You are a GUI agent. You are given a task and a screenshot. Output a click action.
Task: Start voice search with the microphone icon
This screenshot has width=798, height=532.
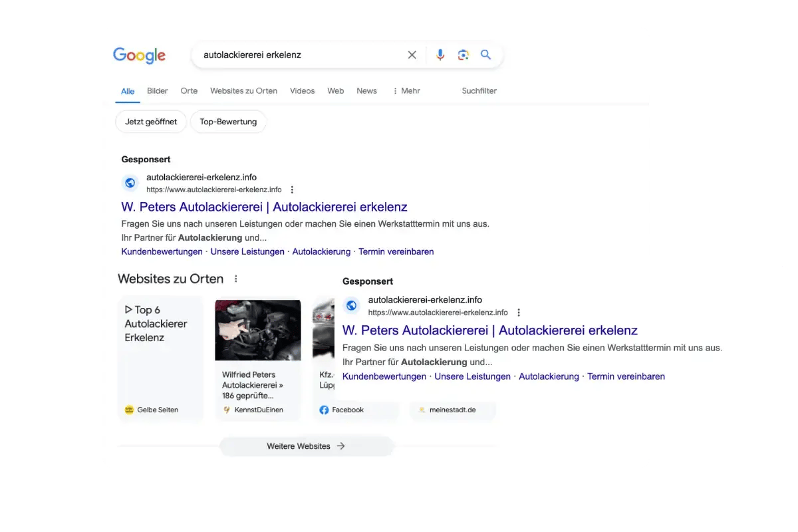(x=440, y=55)
